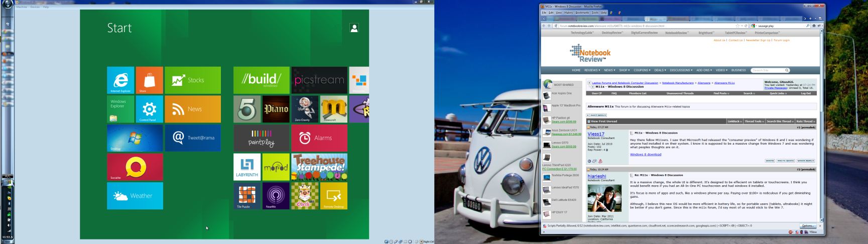868x244 pixels.
Task: Open the Control Panel gear tile
Action: (x=150, y=109)
